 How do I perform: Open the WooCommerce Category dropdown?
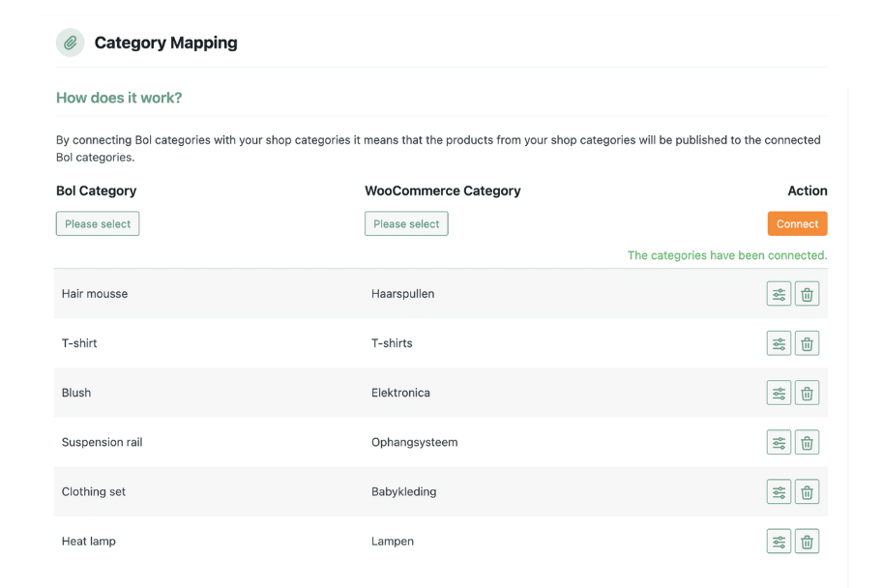(x=406, y=223)
